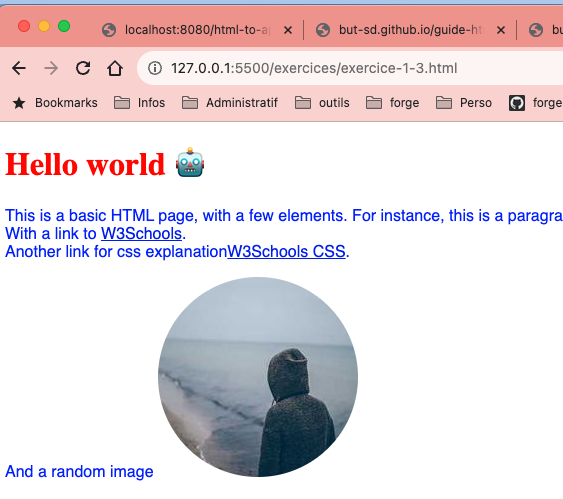This screenshot has width=563, height=499.
Task: Click globe favicon of localhost tab
Action: pyautogui.click(x=109, y=30)
